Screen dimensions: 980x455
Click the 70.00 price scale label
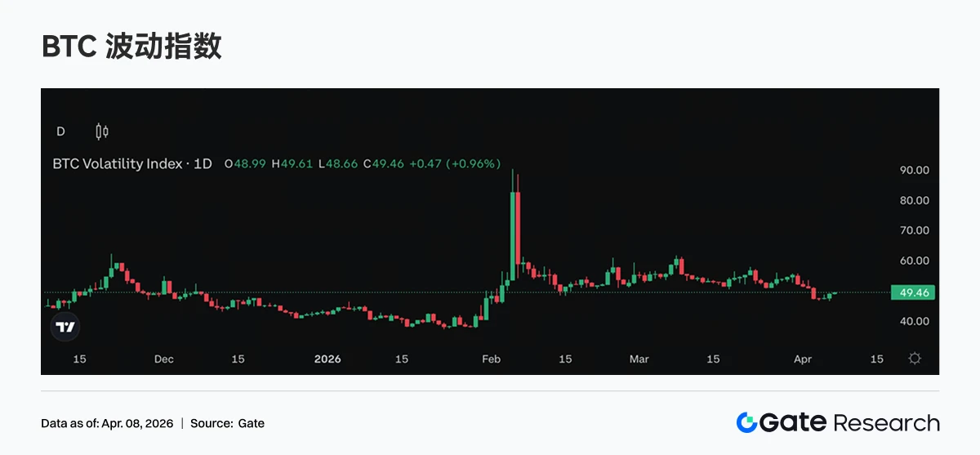(x=912, y=230)
